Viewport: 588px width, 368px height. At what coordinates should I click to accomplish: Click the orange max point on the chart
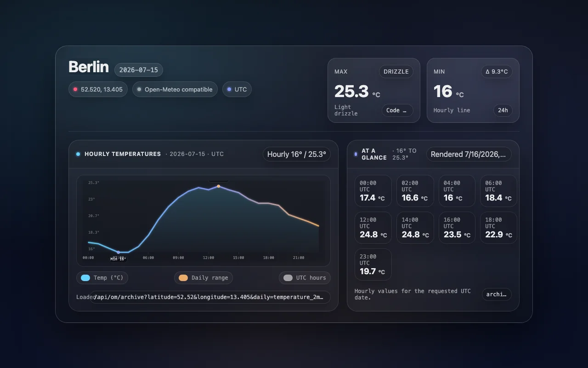tap(218, 186)
